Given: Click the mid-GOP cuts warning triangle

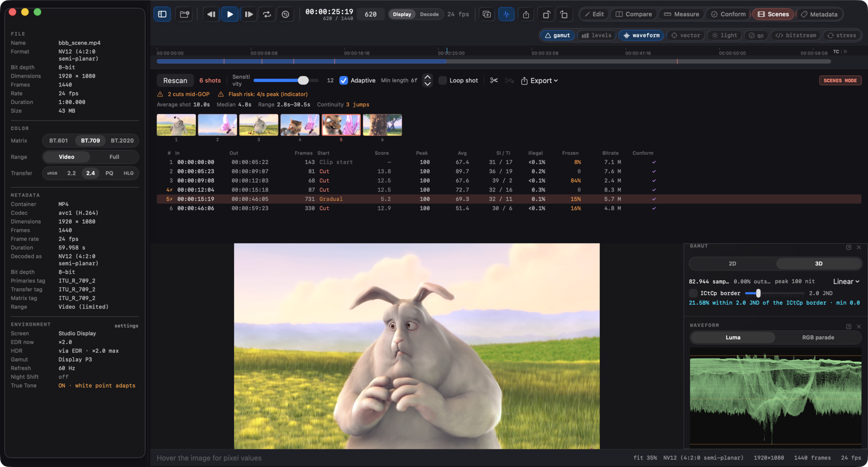Looking at the screenshot, I should [160, 94].
